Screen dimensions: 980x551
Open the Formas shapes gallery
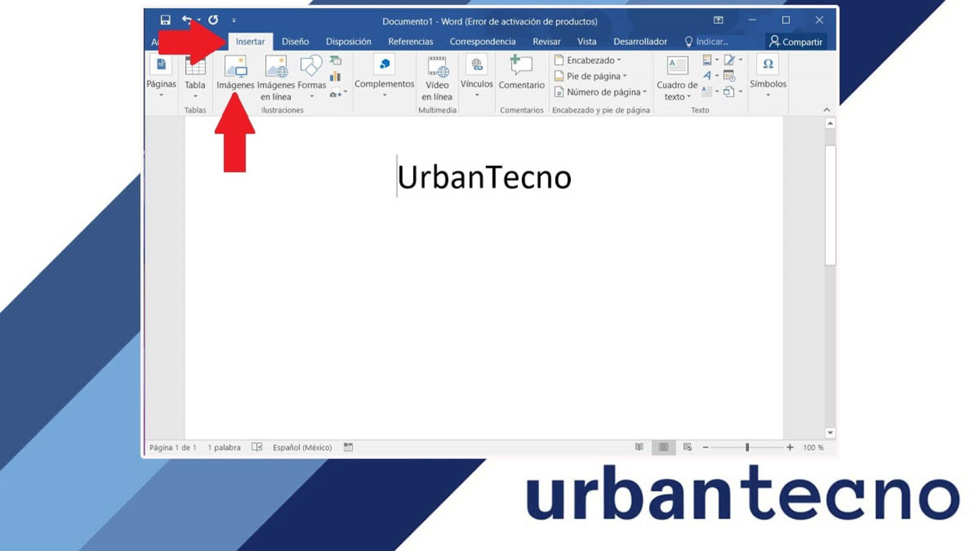pos(312,77)
